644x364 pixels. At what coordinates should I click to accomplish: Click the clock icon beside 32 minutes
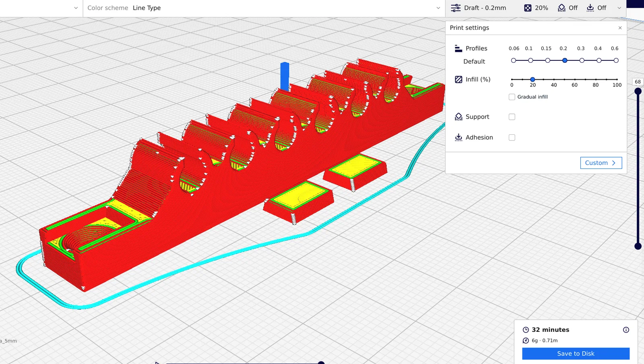pos(526,330)
